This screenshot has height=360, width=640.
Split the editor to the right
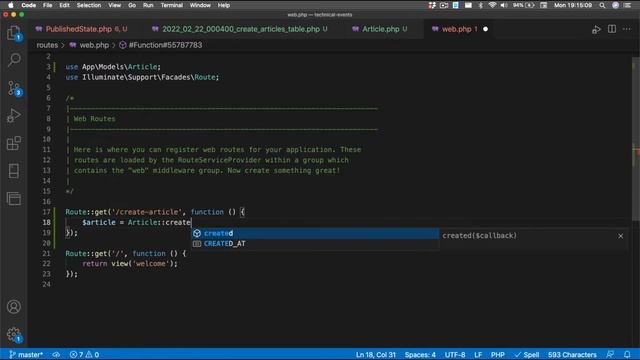(x=611, y=29)
